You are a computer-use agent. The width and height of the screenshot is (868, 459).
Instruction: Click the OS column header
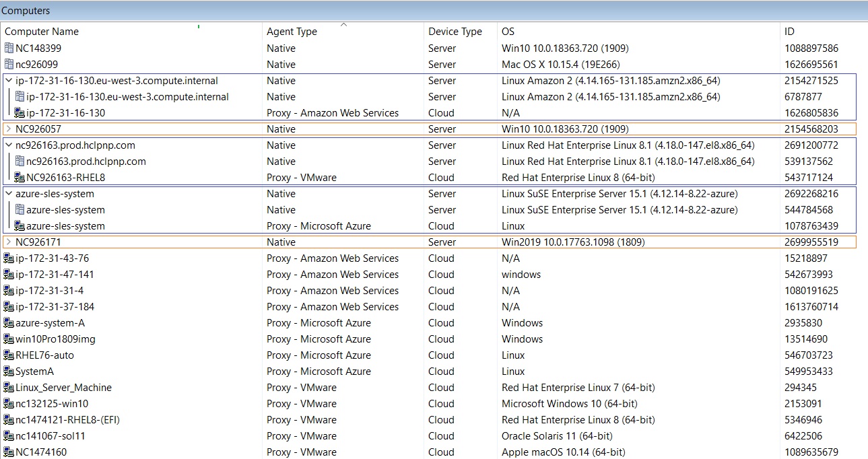coord(508,32)
